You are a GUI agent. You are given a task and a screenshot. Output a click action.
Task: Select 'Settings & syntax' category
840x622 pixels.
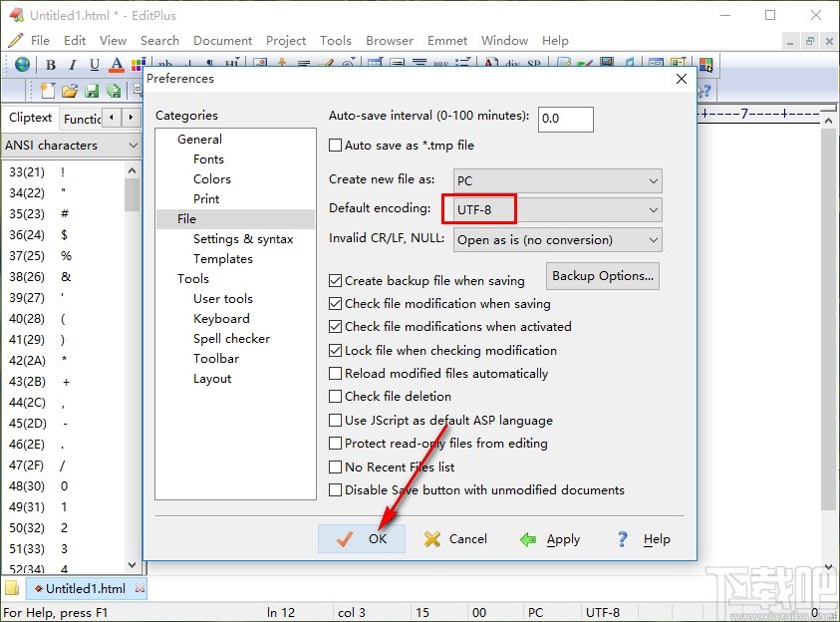(243, 239)
